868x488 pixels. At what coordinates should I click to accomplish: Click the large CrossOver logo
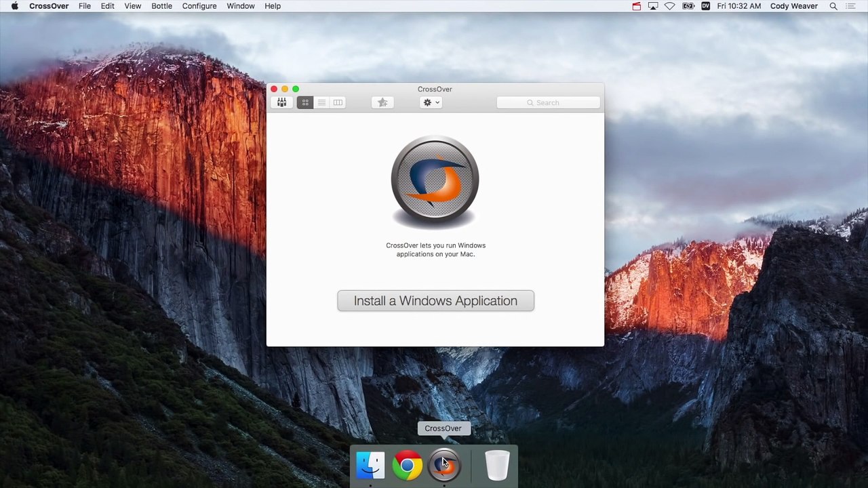click(435, 182)
